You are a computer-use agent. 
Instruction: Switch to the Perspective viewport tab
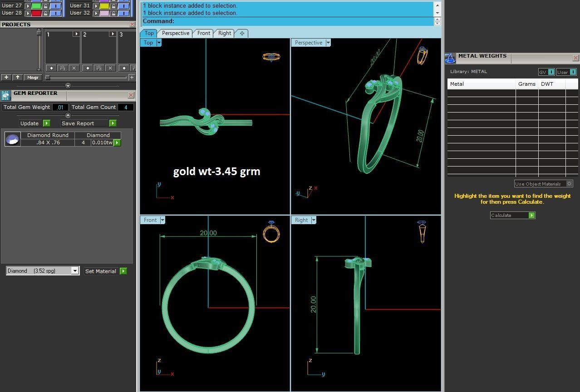176,33
